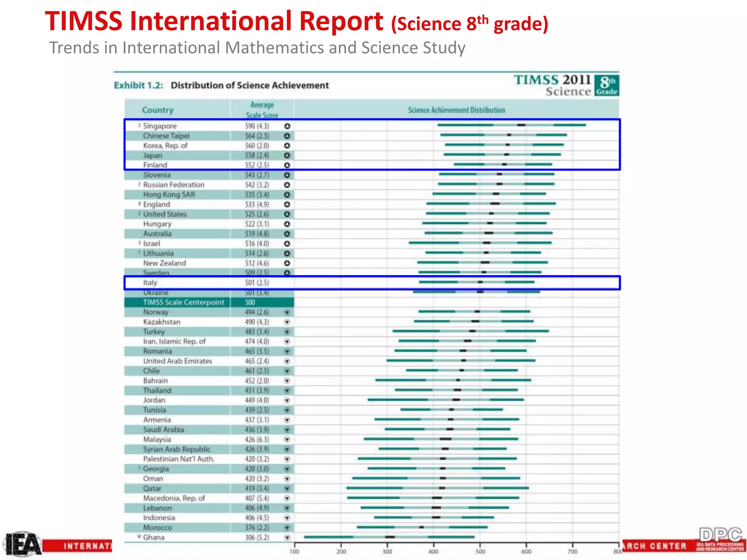
Task: Click the up-arrow marker in Japan's row
Action: (287, 155)
